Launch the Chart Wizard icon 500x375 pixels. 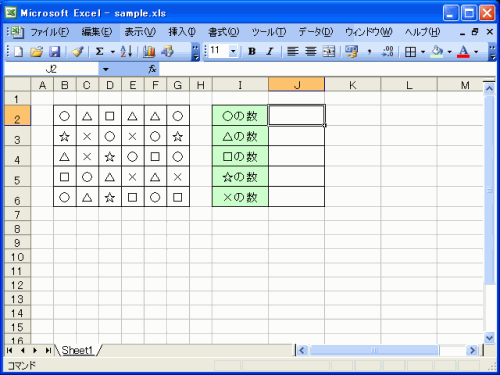pos(149,52)
